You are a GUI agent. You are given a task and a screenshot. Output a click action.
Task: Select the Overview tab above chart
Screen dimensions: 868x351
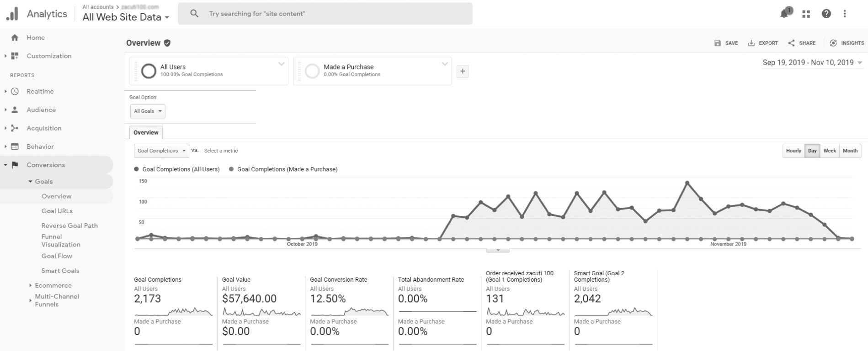tap(146, 132)
